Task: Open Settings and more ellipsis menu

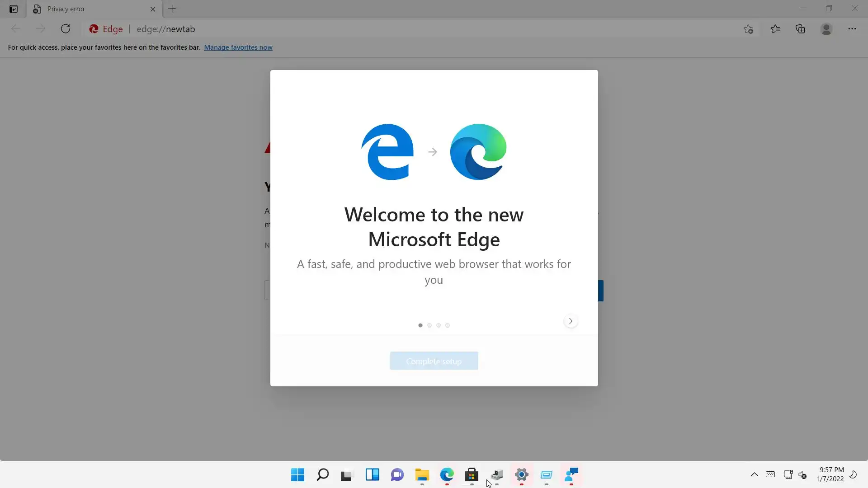Action: (x=852, y=29)
